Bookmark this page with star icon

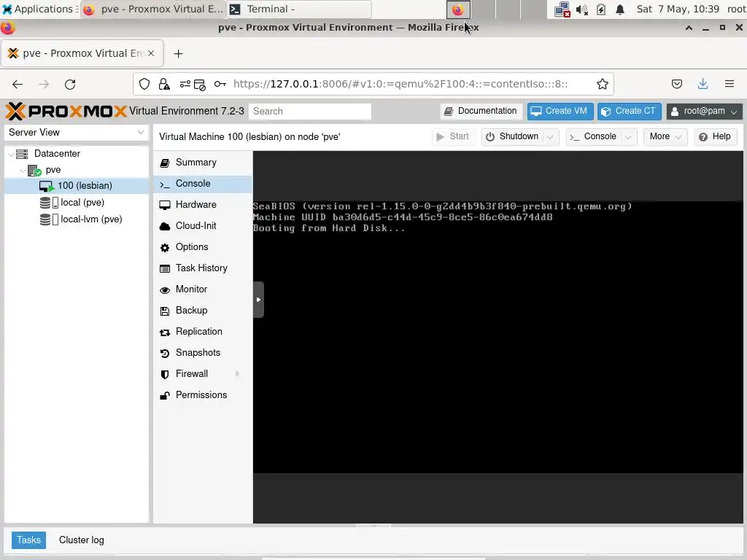coord(602,85)
